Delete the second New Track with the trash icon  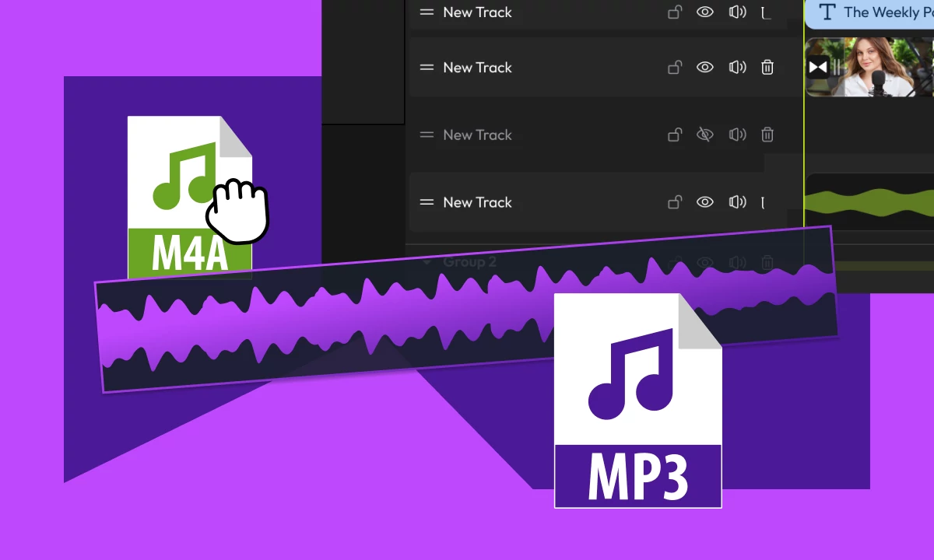(767, 67)
